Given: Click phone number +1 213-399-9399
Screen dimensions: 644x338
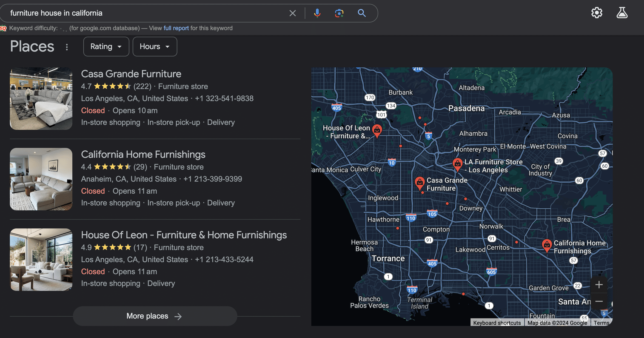Looking at the screenshot, I should (x=213, y=179).
